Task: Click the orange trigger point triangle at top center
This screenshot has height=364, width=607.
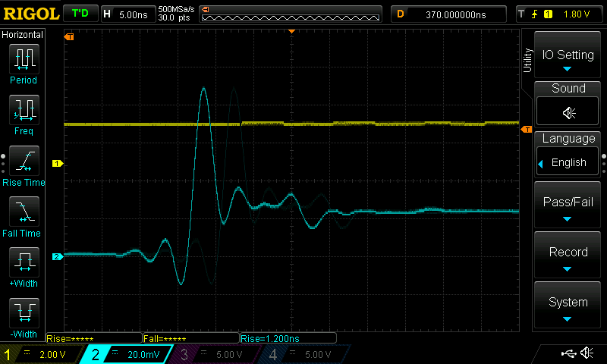Action: pos(292,31)
